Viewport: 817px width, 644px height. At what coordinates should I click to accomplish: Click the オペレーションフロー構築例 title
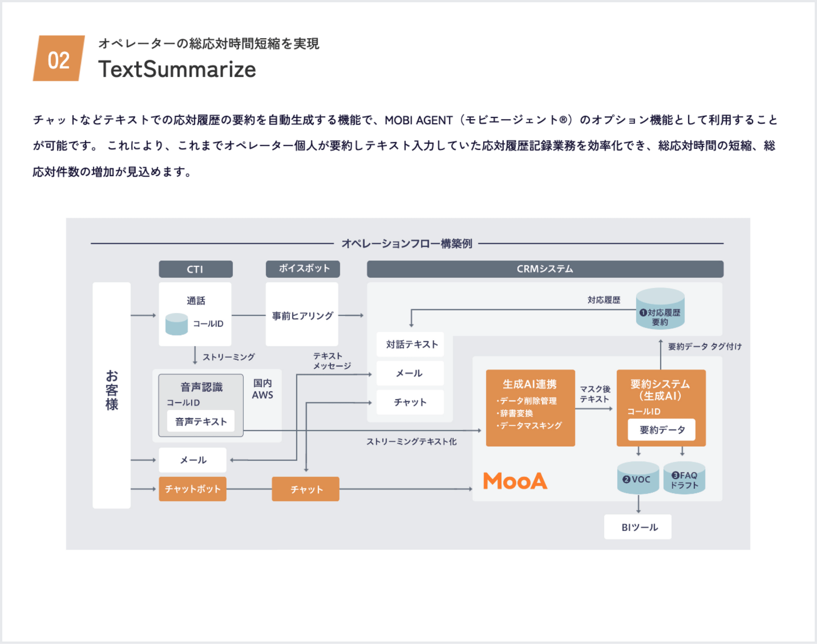[407, 243]
